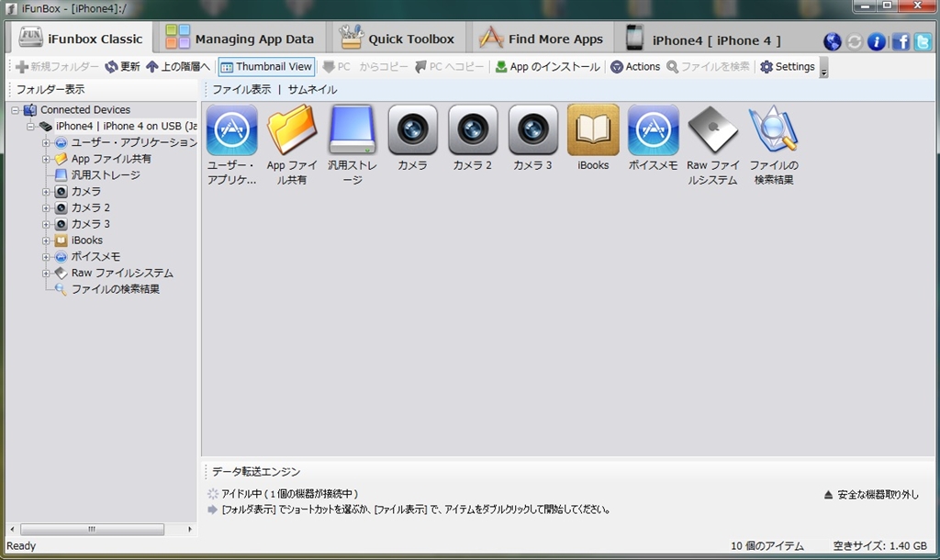Open the Find More Apps tab
Viewport: 940px width, 560px height.
pos(541,39)
